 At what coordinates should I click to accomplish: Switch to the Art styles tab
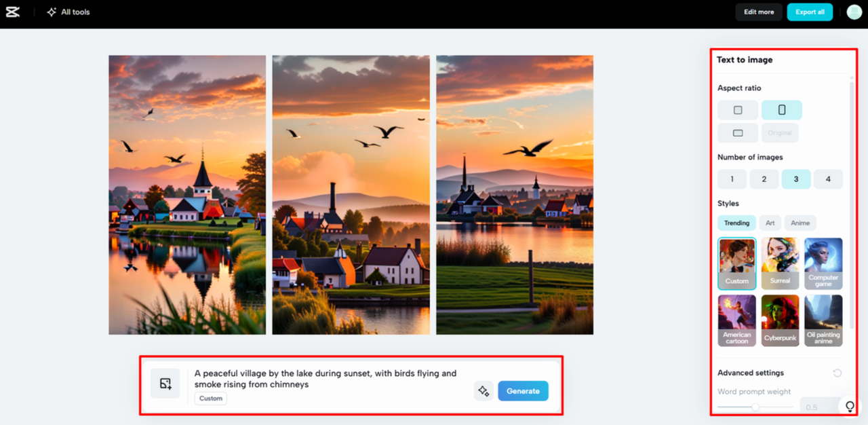click(x=770, y=223)
